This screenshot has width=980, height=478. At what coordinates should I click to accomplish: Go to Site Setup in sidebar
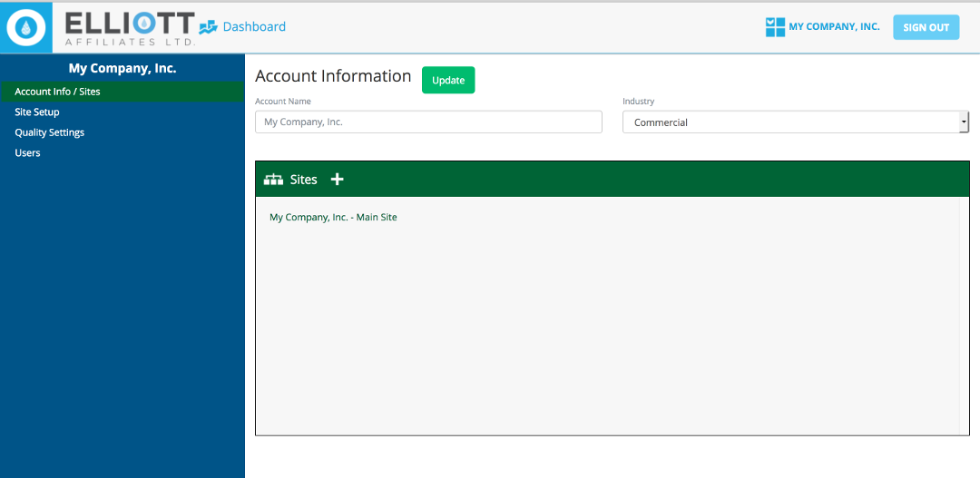click(37, 112)
